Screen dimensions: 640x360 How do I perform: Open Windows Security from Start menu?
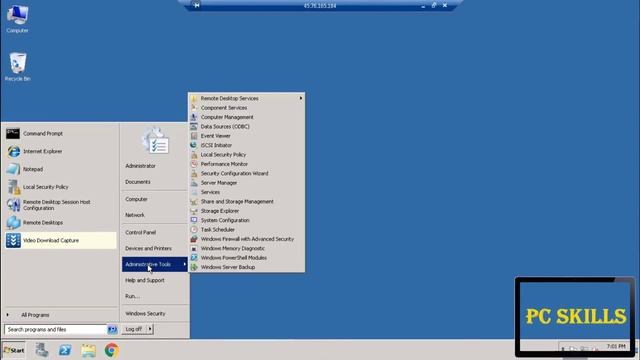click(145, 313)
